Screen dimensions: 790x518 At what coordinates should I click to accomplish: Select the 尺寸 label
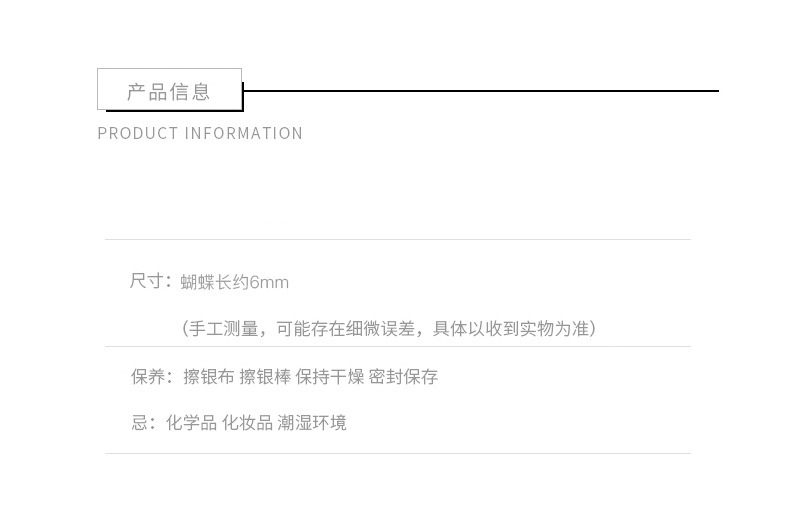click(146, 281)
